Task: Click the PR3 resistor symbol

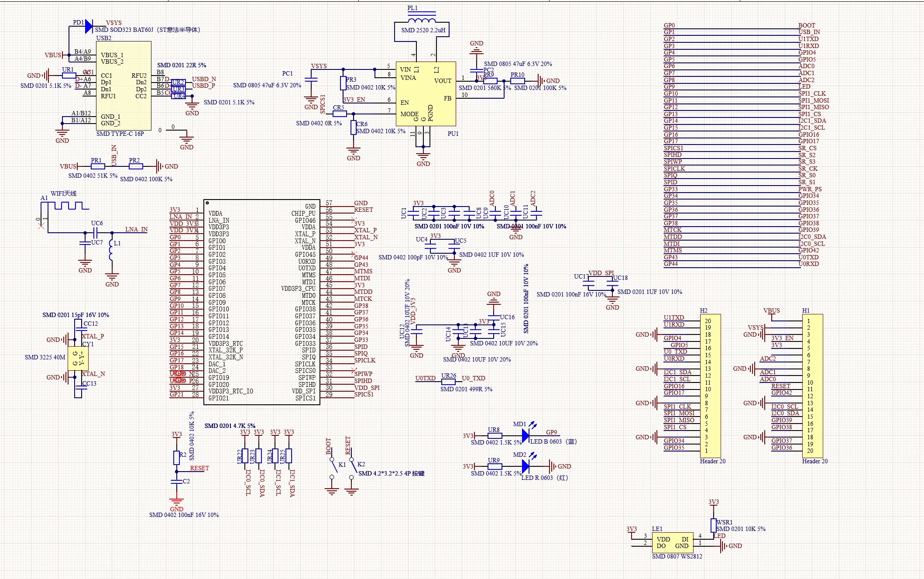Action: pos(343,83)
